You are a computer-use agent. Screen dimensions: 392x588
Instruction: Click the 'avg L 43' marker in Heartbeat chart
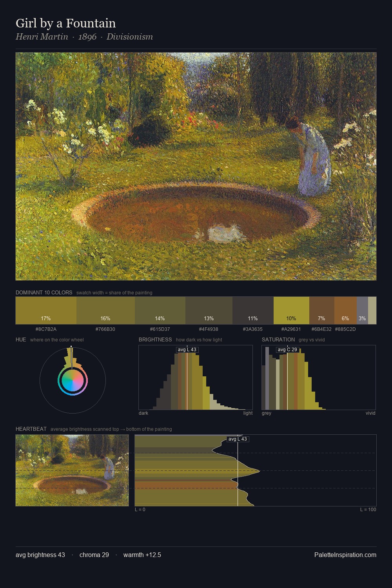[238, 439]
